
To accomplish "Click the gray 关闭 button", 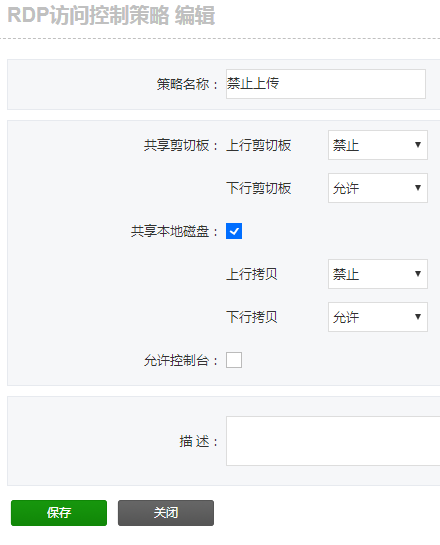I will pyautogui.click(x=166, y=513).
